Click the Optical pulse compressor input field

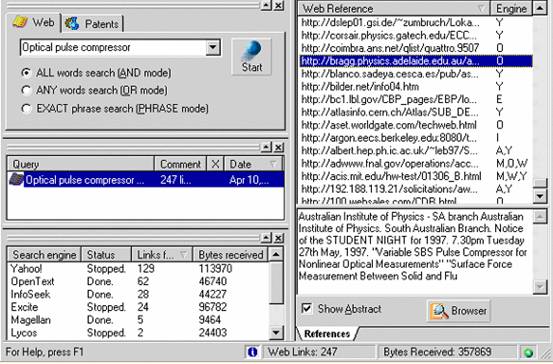pos(113,47)
